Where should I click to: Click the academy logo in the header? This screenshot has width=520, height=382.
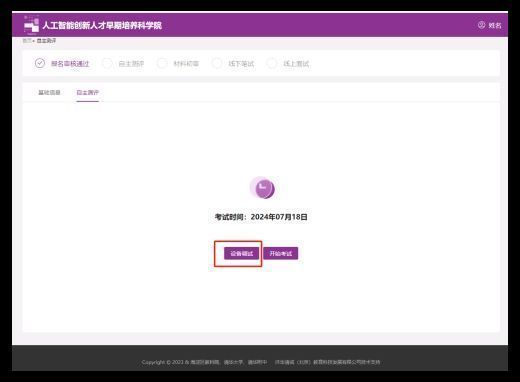point(31,25)
